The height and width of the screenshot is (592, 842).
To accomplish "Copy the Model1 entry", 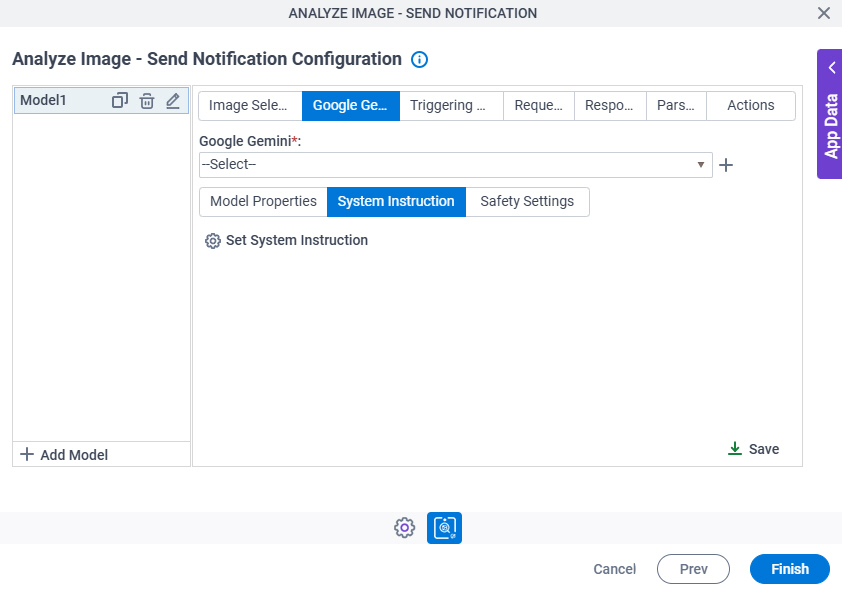I will coord(120,100).
